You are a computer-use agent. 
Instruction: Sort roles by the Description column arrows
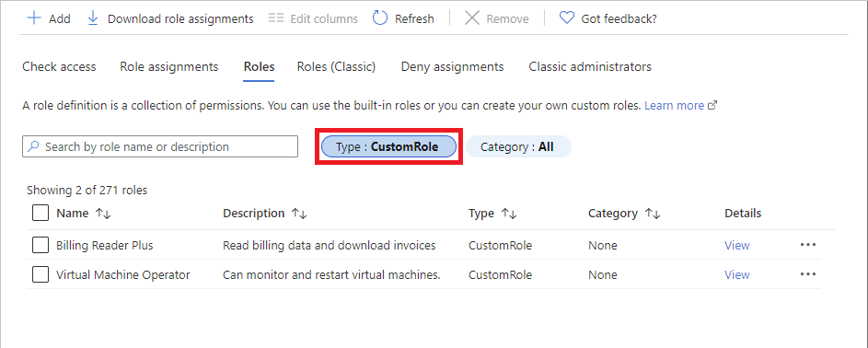pos(299,214)
